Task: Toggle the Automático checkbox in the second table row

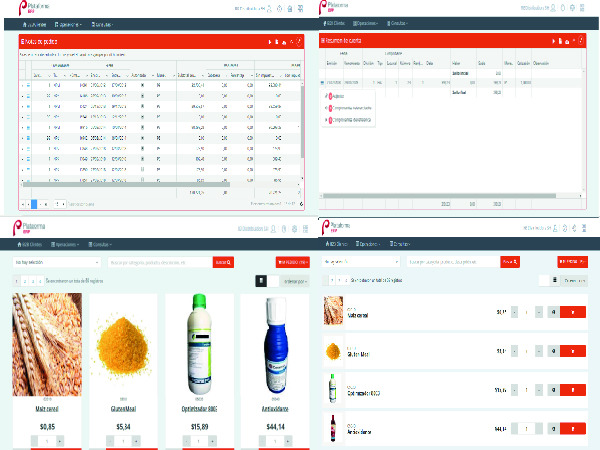Action: pos(143,96)
